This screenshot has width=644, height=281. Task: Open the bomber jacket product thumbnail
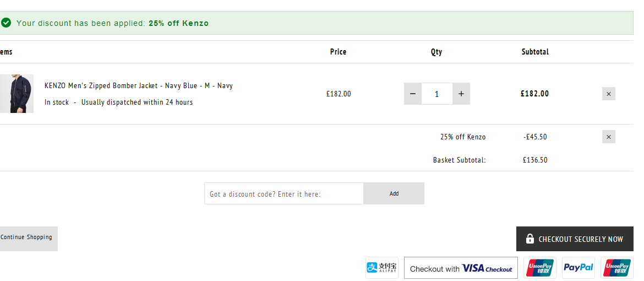pos(17,94)
